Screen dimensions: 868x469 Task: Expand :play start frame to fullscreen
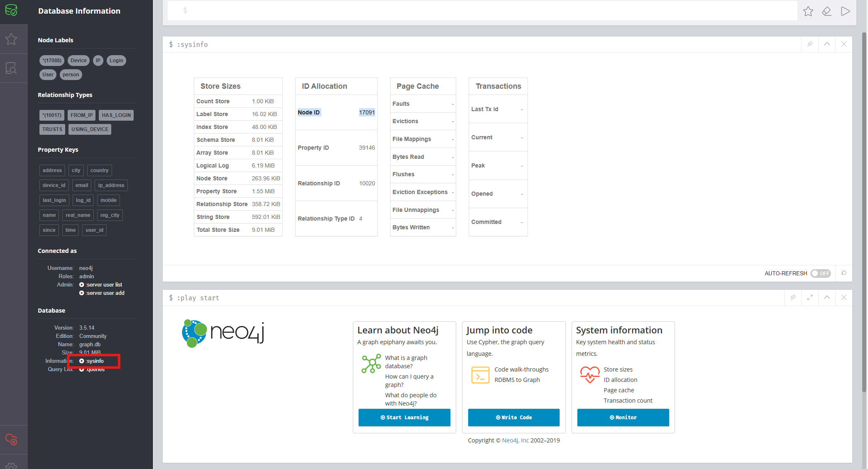tap(809, 297)
